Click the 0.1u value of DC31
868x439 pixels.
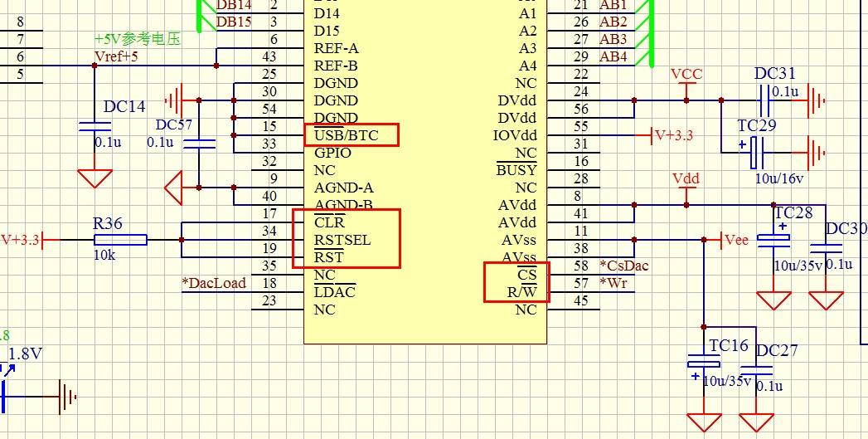[x=786, y=91]
